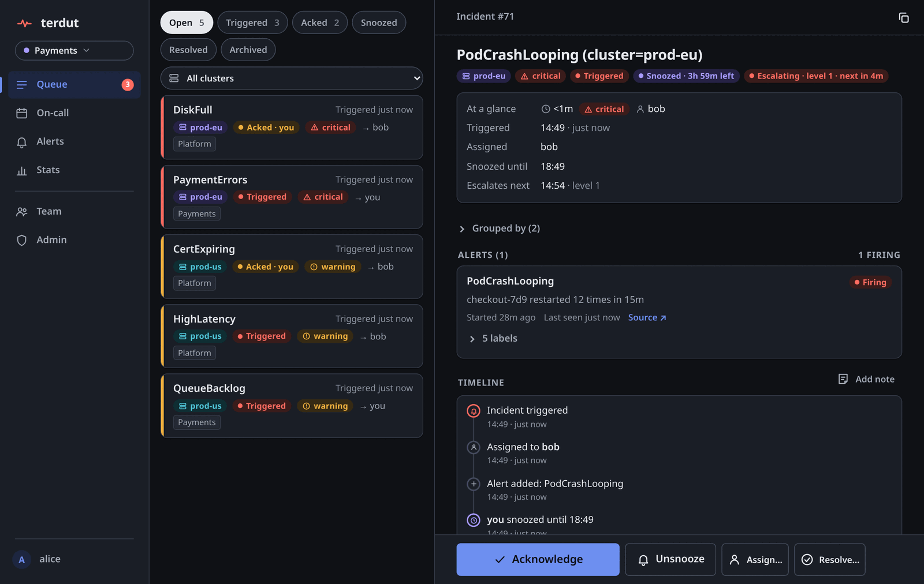
Task: Click the prod-us badge on QueueBacklog card
Action: coord(200,406)
